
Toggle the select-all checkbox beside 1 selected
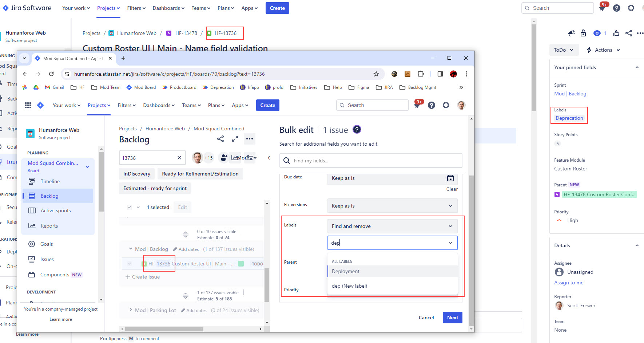129,207
